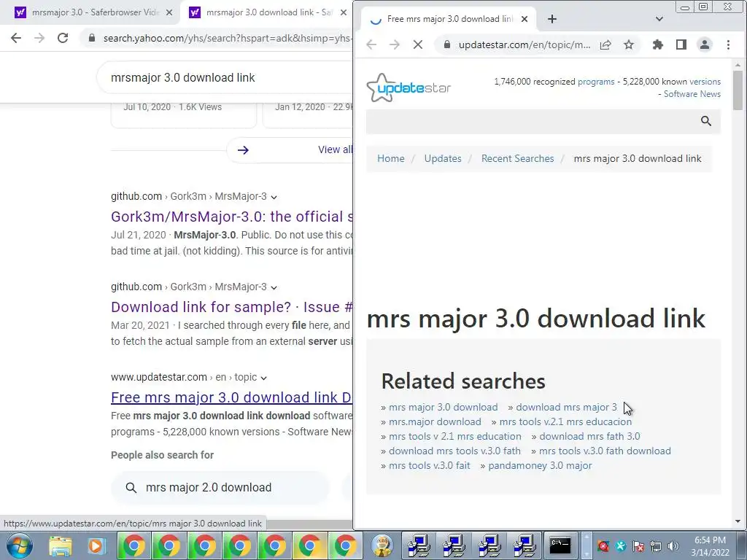747x560 pixels.
Task: Open a new tab in the UpdateStar window
Action: pos(552,19)
